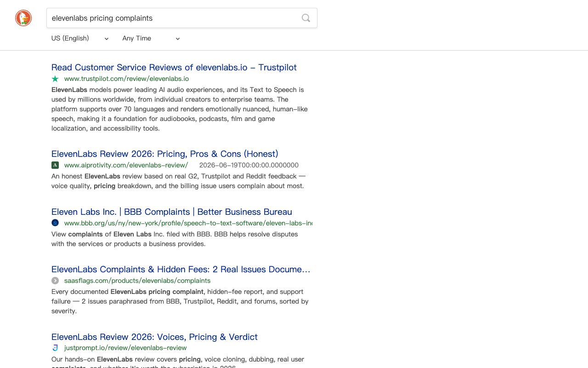Click the www.bbb.org profile URL
This screenshot has width=588, height=368.
188,223
